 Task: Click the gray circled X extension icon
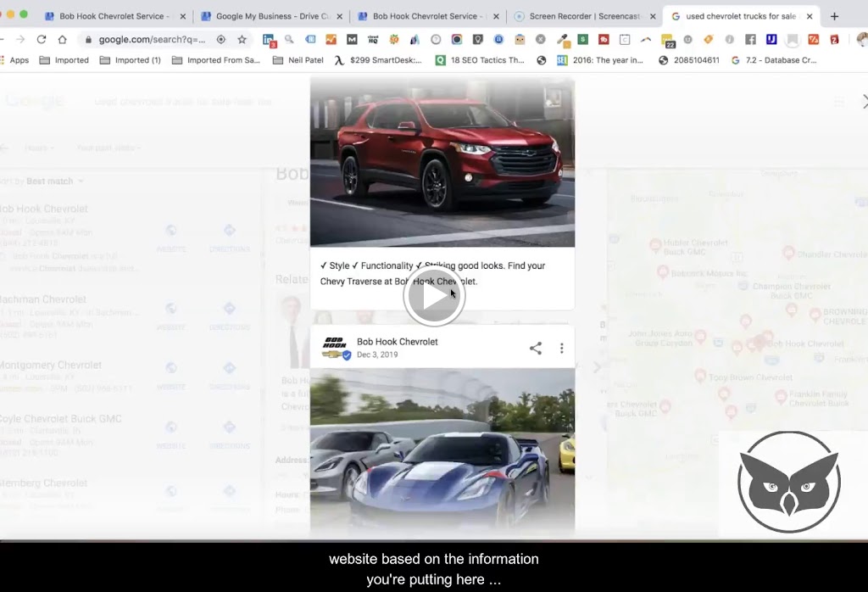point(540,39)
